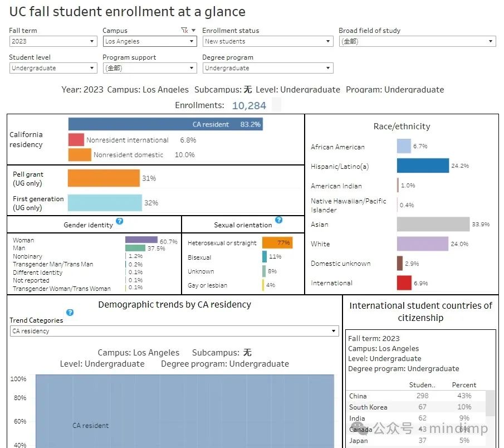The image size is (504, 448).
Task: Click India's 62 students value
Action: 422,418
